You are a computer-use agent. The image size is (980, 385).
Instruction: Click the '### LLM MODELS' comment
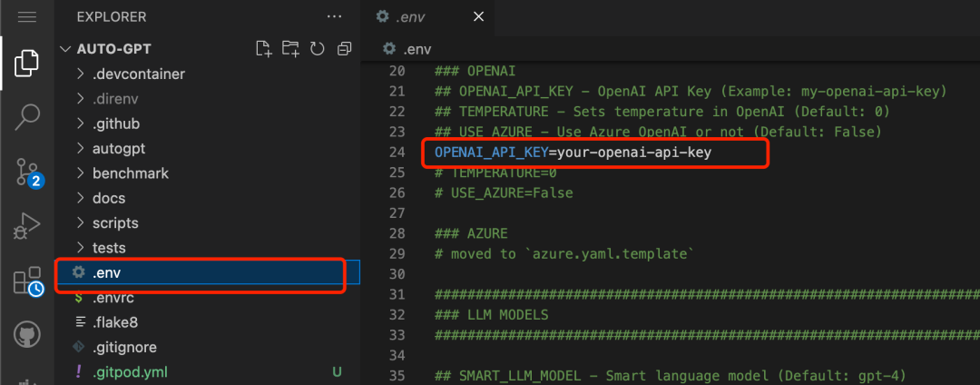[491, 314]
